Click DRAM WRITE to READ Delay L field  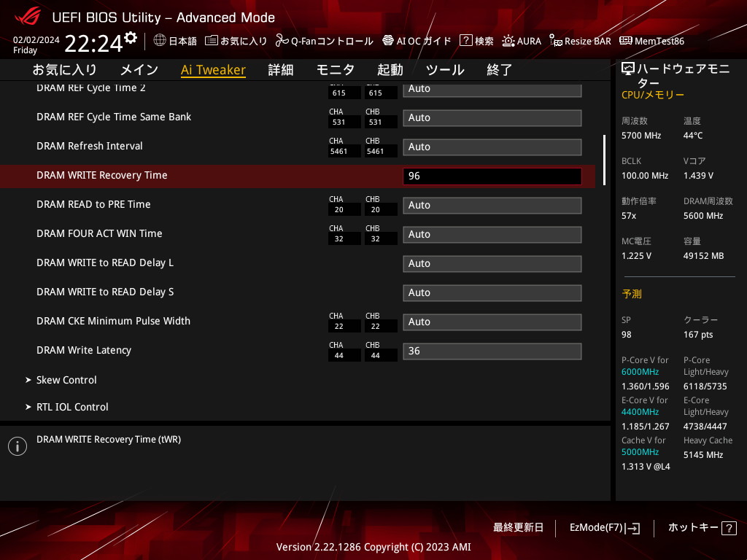pyautogui.click(x=492, y=264)
